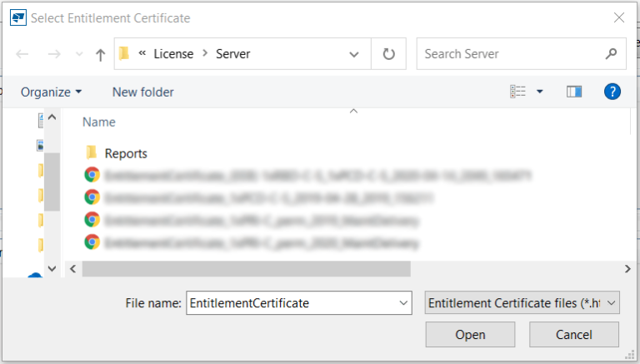This screenshot has height=364, width=640.
Task: Click the horizontal scrollbar in file list
Action: point(246,269)
